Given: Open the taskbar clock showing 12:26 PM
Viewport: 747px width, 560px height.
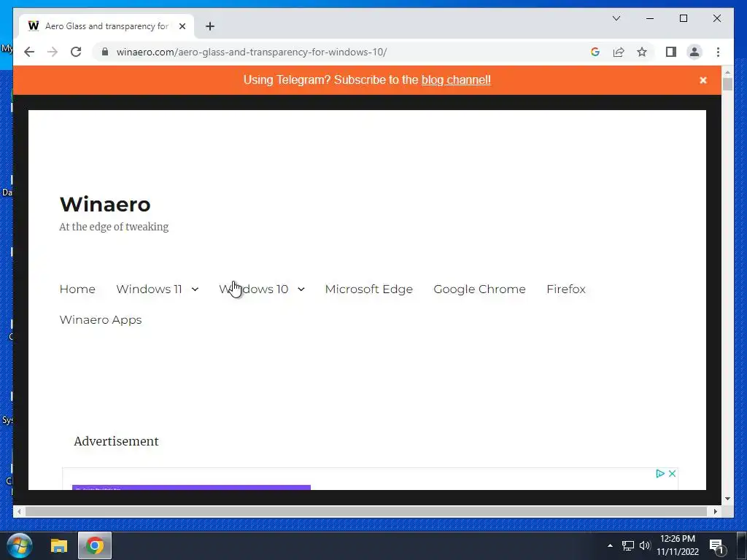Looking at the screenshot, I should tap(678, 545).
